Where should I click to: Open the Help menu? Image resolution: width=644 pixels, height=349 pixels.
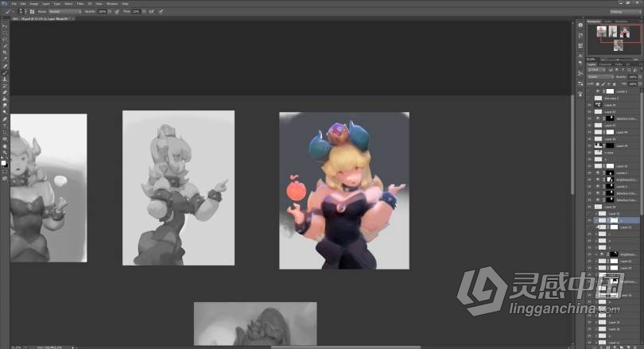click(x=125, y=4)
